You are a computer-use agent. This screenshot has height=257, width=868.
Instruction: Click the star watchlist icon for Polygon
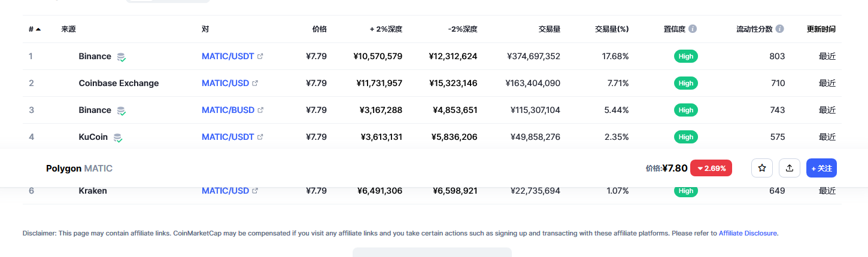click(762, 169)
